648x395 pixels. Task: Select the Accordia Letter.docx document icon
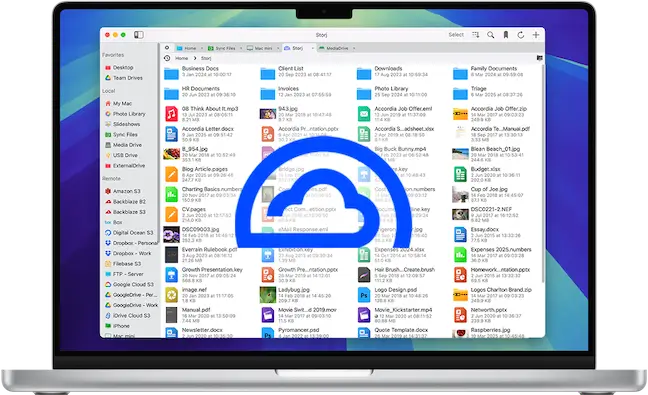[172, 134]
